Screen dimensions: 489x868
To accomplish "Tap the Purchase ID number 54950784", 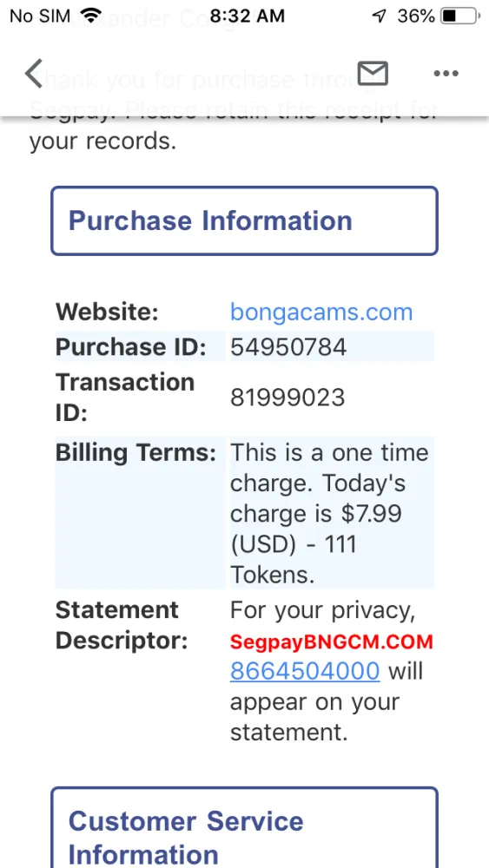I will (x=288, y=347).
